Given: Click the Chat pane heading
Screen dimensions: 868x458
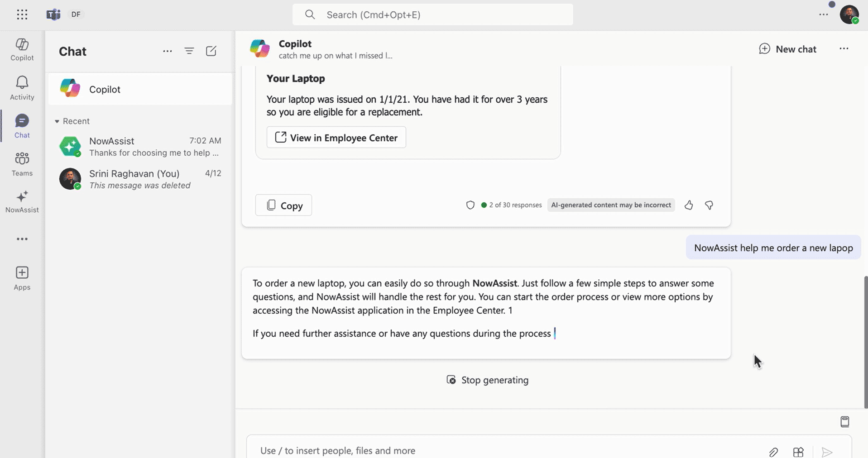Looking at the screenshot, I should [x=72, y=51].
